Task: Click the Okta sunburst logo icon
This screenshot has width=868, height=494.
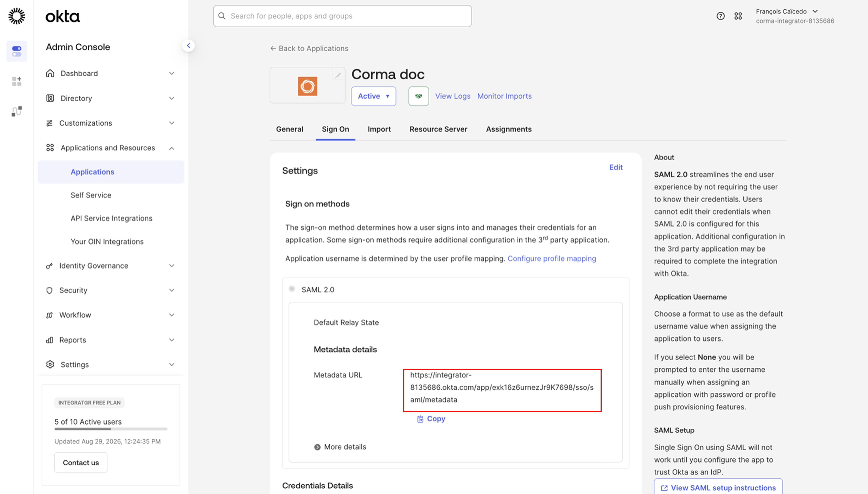Action: (x=17, y=16)
